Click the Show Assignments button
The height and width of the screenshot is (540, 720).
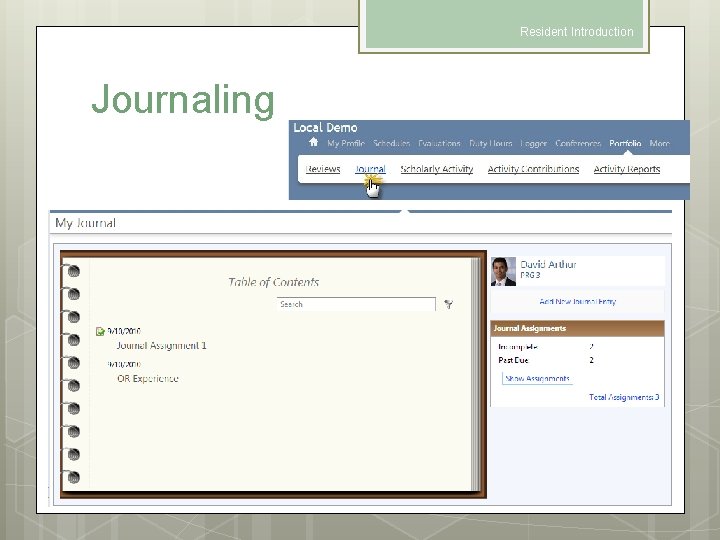(537, 378)
